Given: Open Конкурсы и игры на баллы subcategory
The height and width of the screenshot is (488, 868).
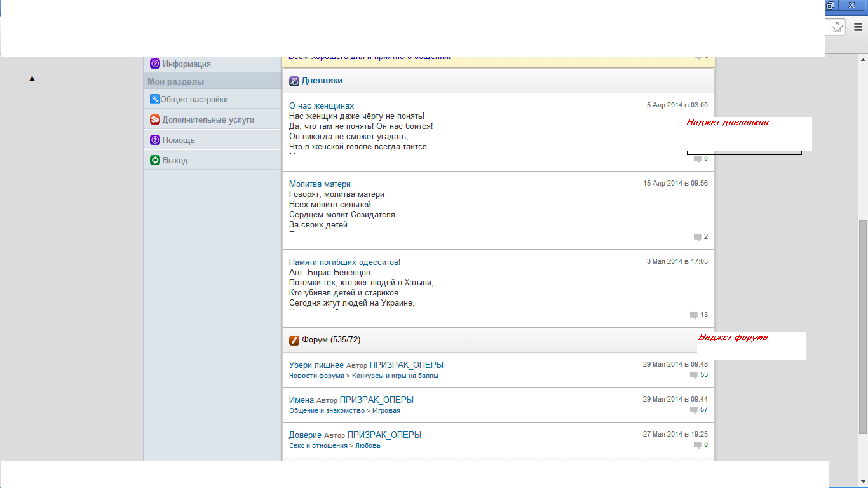Looking at the screenshot, I should 395,376.
